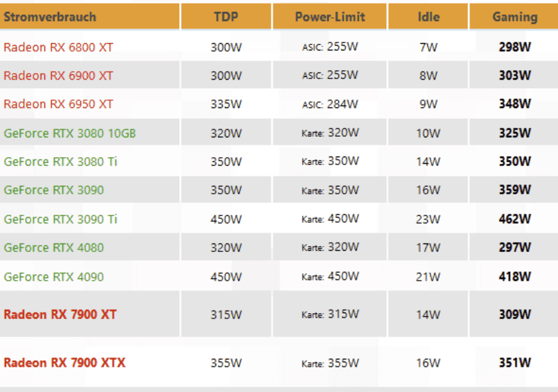Click the 303W gaming value
Screen dimensions: 558x392
coord(515,75)
